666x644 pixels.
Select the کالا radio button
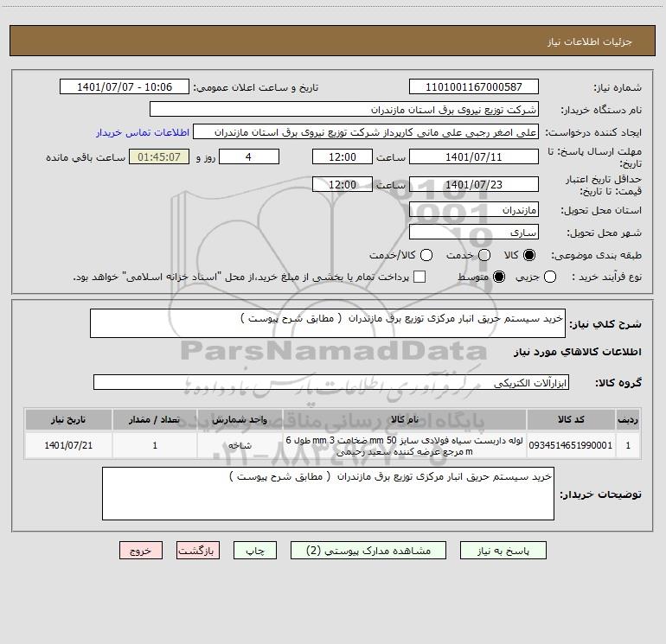click(x=529, y=255)
